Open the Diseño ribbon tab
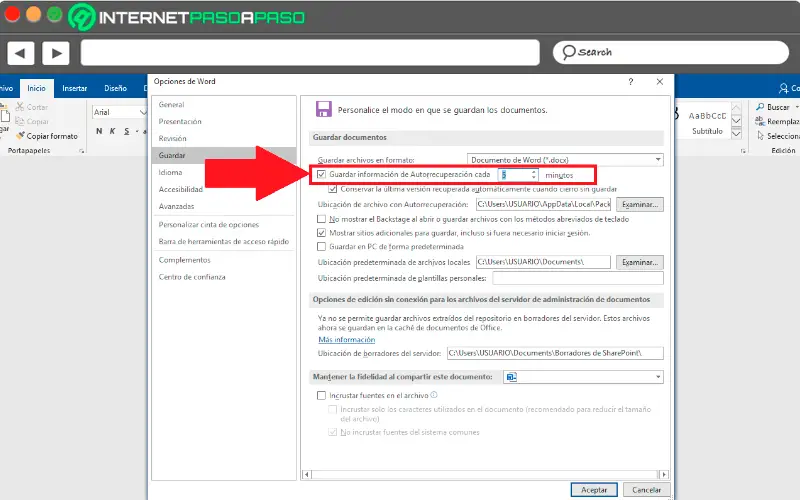The height and width of the screenshot is (500, 800). [x=116, y=88]
